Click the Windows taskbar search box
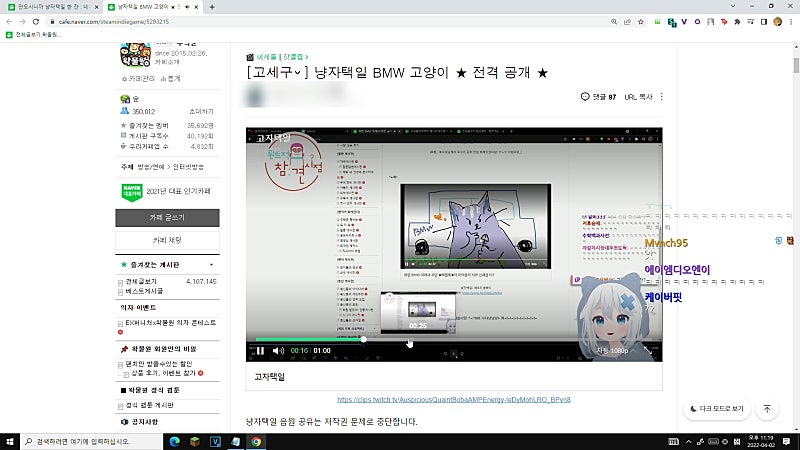 pyautogui.click(x=91, y=441)
